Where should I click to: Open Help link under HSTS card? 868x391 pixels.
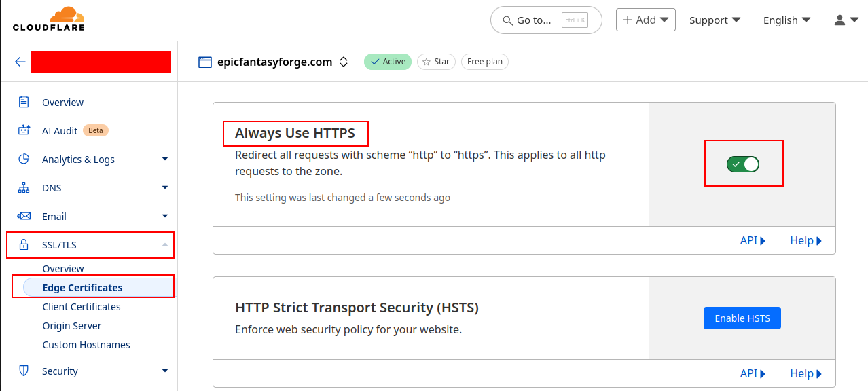coord(806,373)
